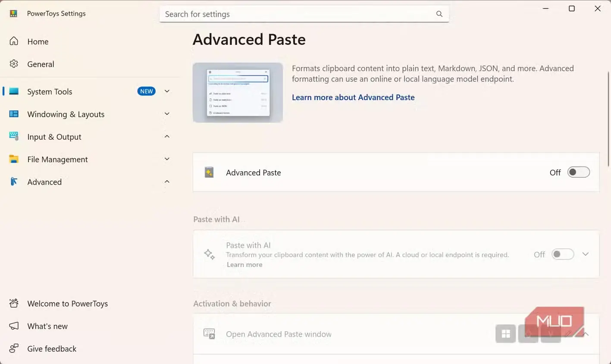Image resolution: width=611 pixels, height=364 pixels.
Task: Click the search magnifier icon
Action: 439,14
